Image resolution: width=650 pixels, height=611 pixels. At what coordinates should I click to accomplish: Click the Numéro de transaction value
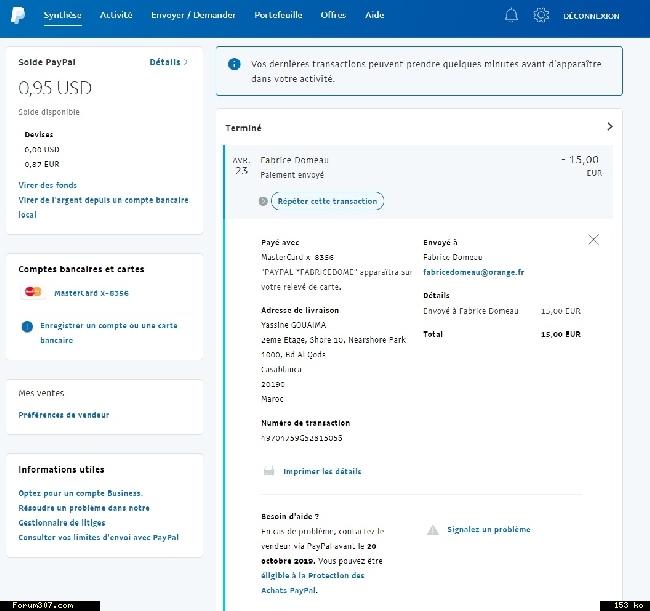pos(302,438)
